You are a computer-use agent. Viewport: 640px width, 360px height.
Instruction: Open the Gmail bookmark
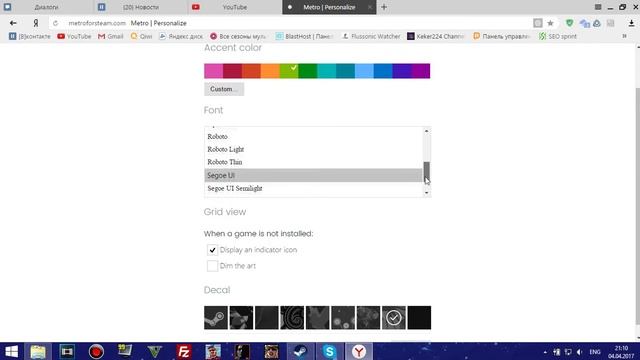coord(111,36)
